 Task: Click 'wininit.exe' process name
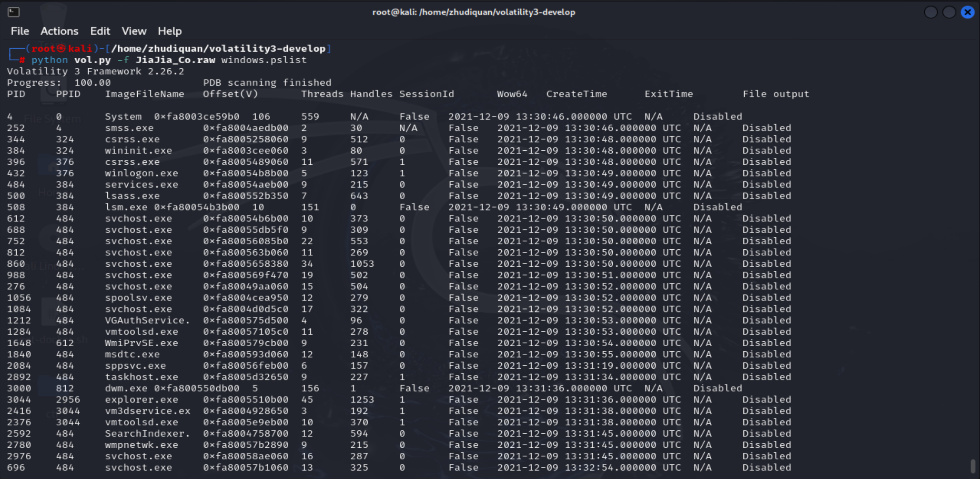(138, 150)
